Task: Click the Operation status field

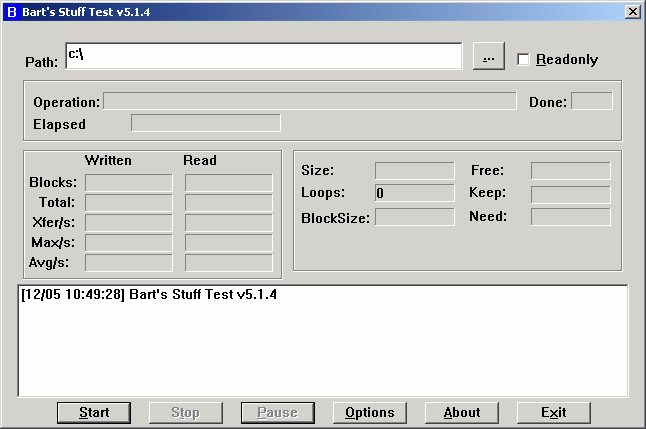Action: [x=310, y=101]
